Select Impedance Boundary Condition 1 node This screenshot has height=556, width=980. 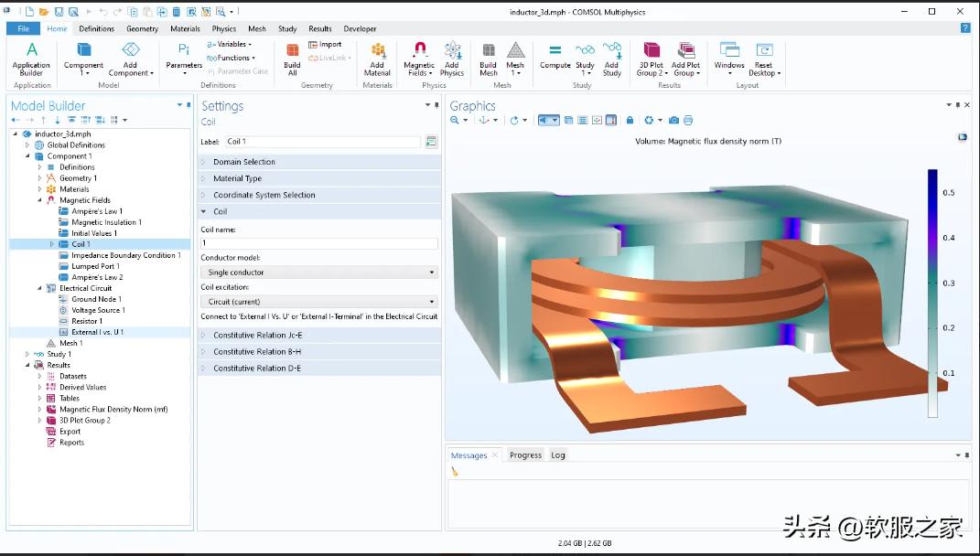click(125, 255)
